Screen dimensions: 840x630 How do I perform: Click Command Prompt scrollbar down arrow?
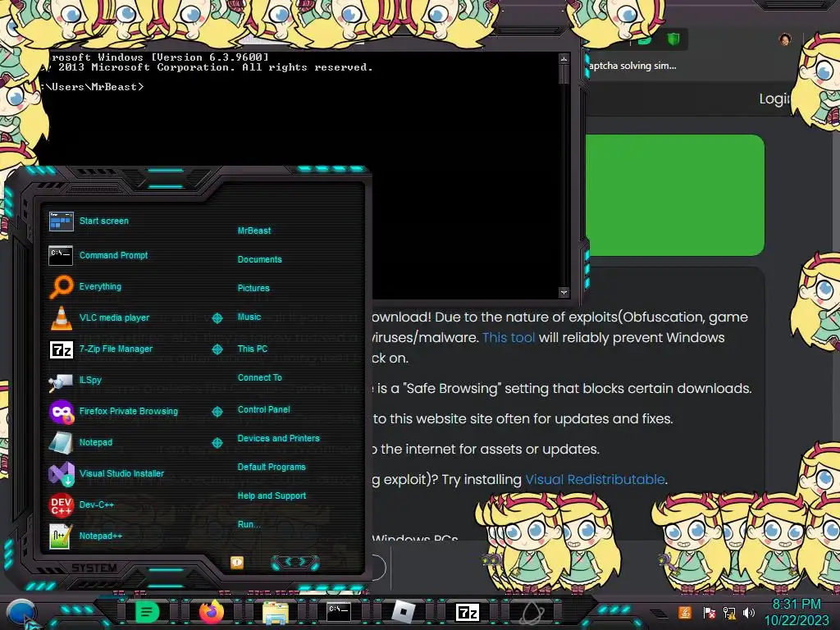point(564,292)
